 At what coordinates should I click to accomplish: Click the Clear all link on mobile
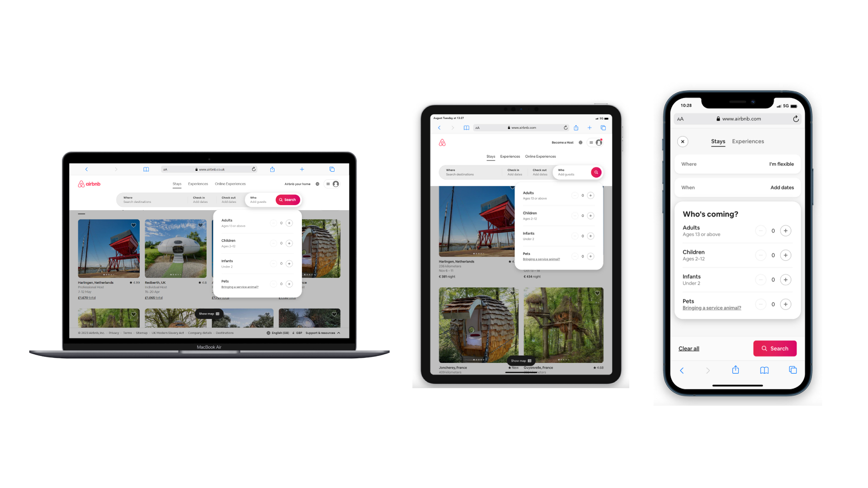pos(689,348)
